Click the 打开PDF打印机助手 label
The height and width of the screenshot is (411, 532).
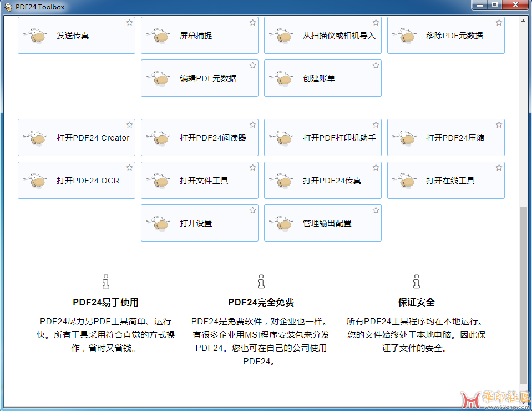340,138
